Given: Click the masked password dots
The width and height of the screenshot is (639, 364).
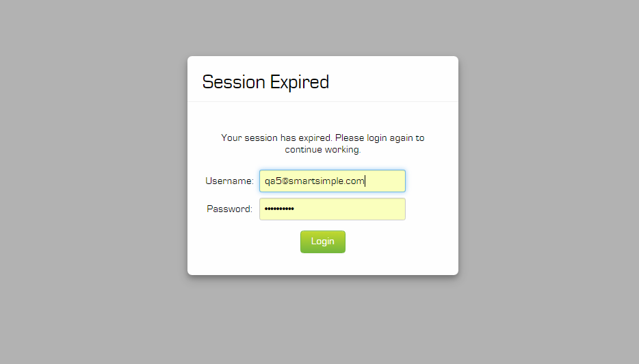Looking at the screenshot, I should coord(279,209).
